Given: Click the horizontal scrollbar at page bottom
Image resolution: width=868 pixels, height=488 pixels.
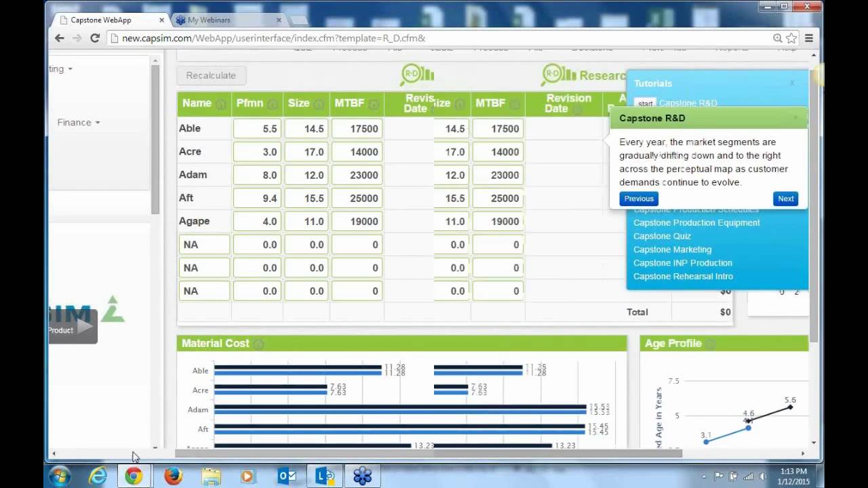Looking at the screenshot, I should pyautogui.click(x=428, y=453).
